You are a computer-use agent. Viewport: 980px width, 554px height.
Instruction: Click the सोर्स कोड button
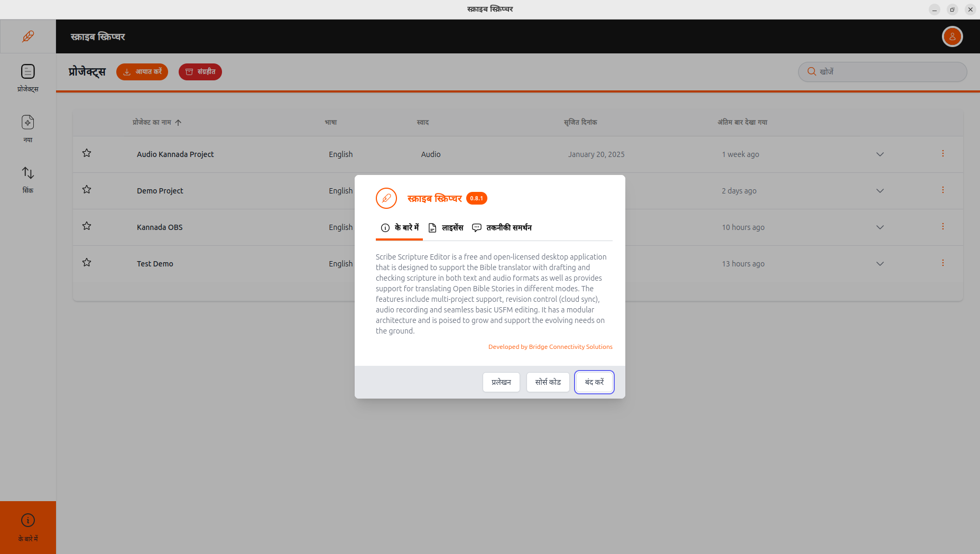pos(548,382)
